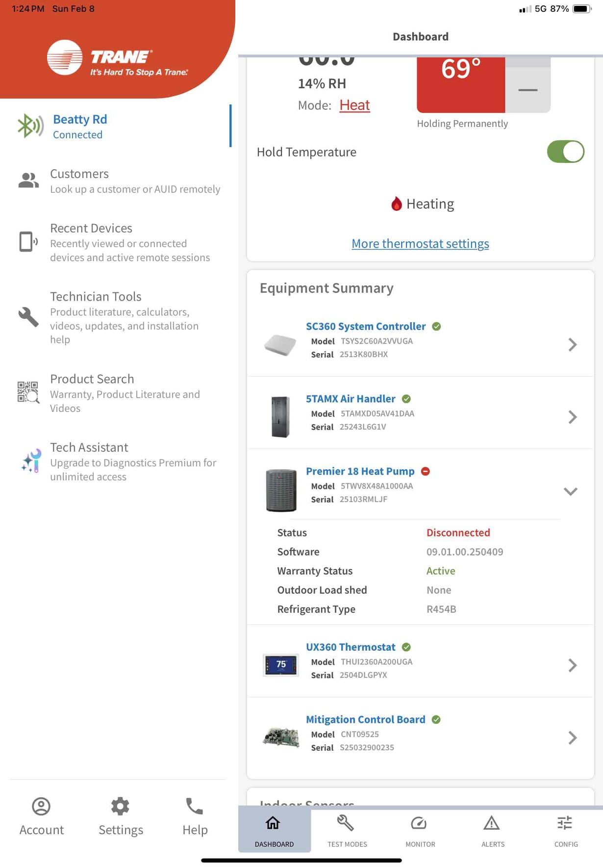Tap the Account profile icon
The image size is (603, 868).
click(x=41, y=806)
